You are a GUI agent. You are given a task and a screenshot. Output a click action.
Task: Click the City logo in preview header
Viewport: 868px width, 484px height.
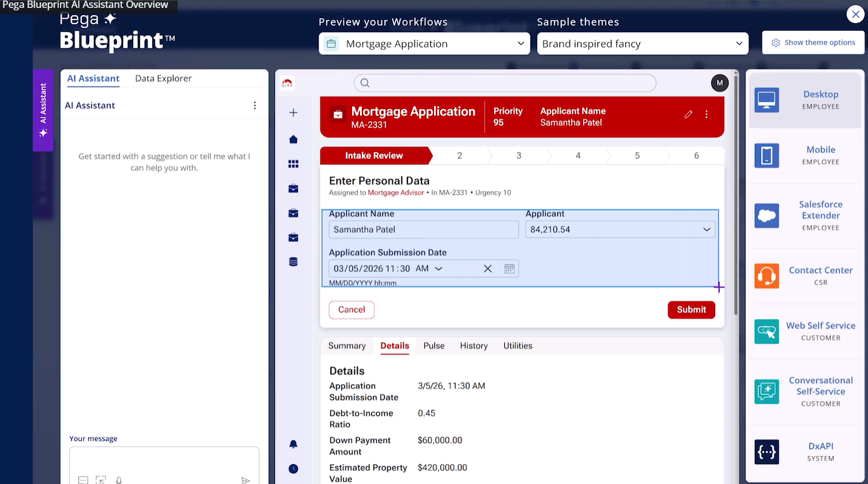pos(287,84)
